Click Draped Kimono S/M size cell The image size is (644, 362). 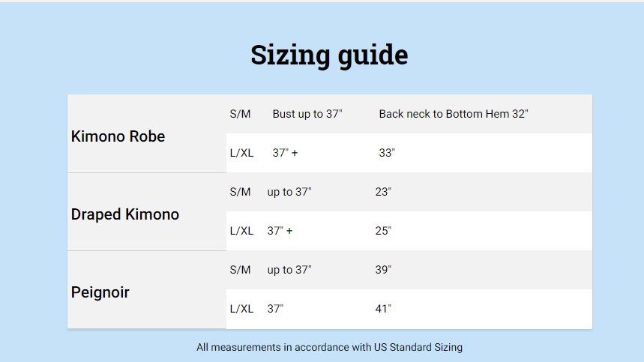point(240,192)
